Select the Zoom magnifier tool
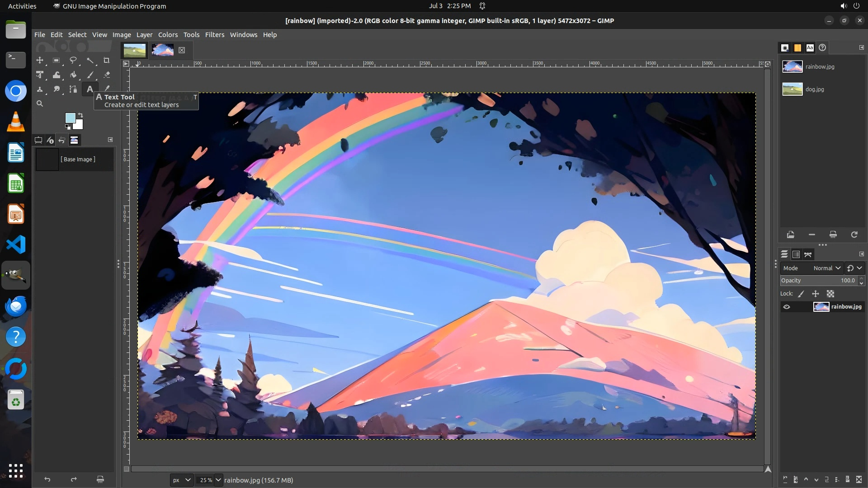 [40, 103]
